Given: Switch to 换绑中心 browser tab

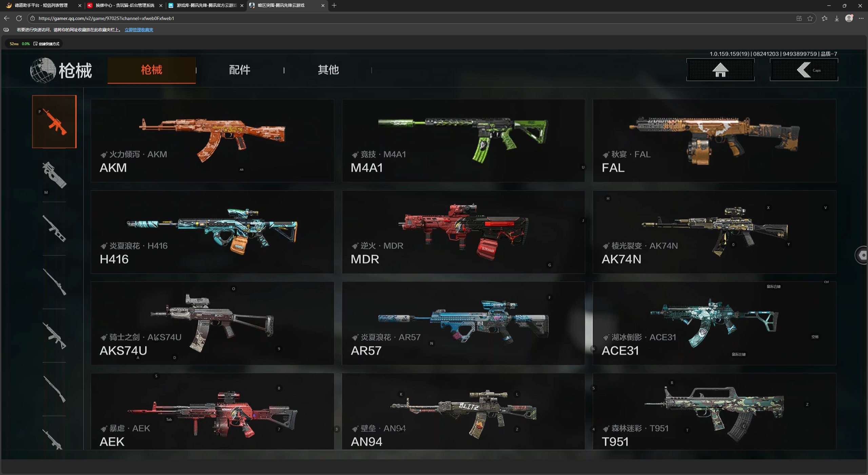Looking at the screenshot, I should [125, 5].
